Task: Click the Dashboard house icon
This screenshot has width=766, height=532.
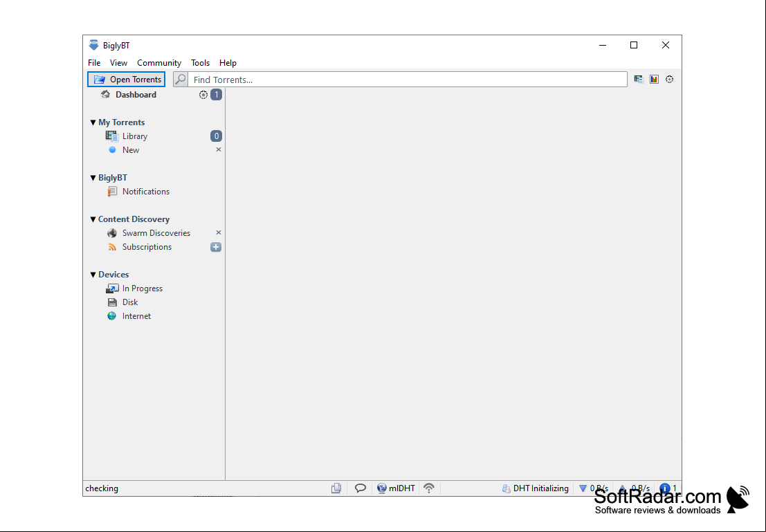Action: coord(105,94)
